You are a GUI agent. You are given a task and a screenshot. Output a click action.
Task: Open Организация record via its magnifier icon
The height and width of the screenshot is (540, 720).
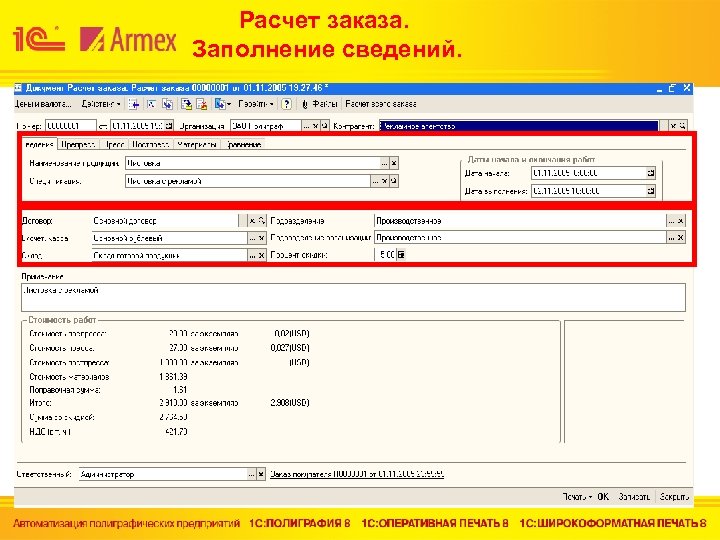pyautogui.click(x=325, y=125)
